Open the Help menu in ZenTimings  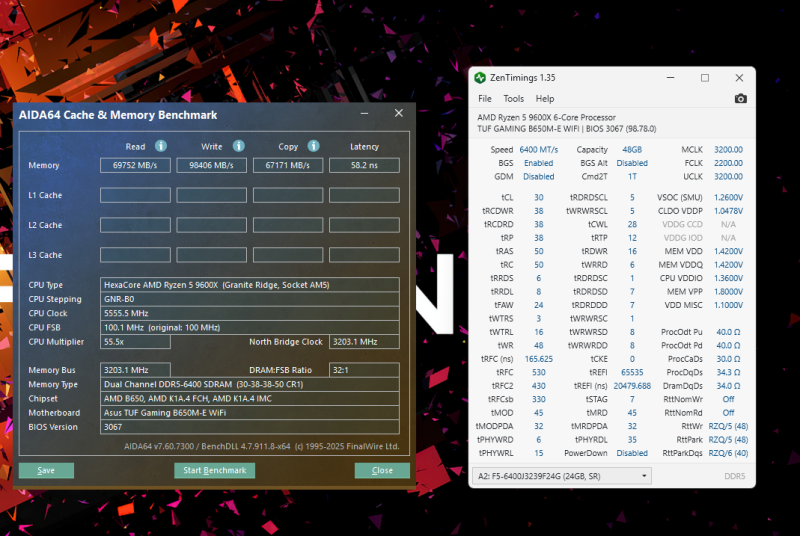(x=544, y=98)
